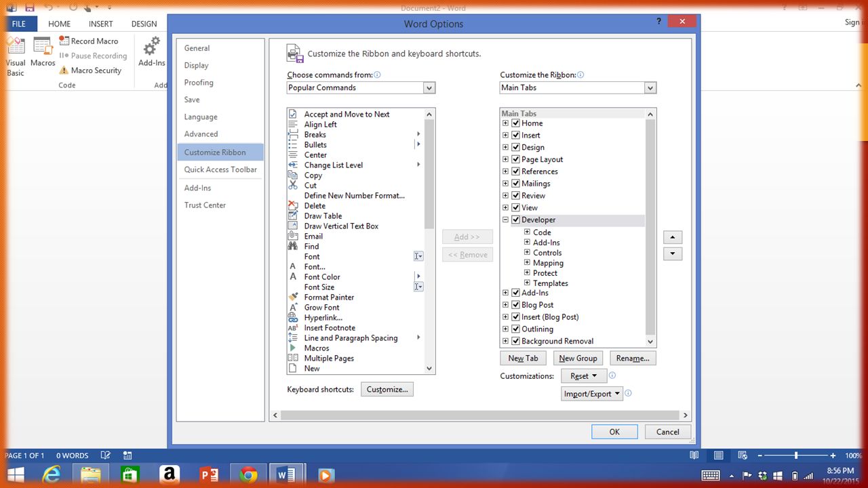This screenshot has width=868, height=488.
Task: Uncheck the Mailings checkbox
Action: (516, 184)
